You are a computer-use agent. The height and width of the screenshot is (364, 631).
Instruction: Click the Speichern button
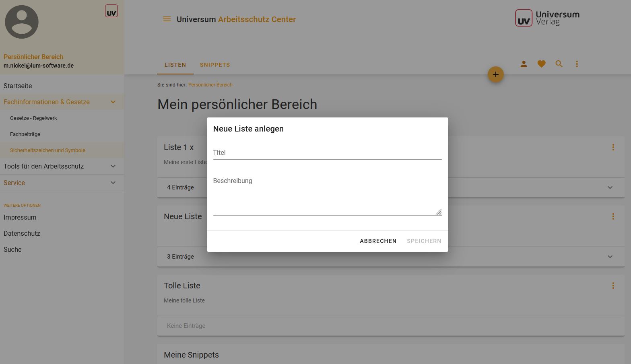click(x=424, y=241)
